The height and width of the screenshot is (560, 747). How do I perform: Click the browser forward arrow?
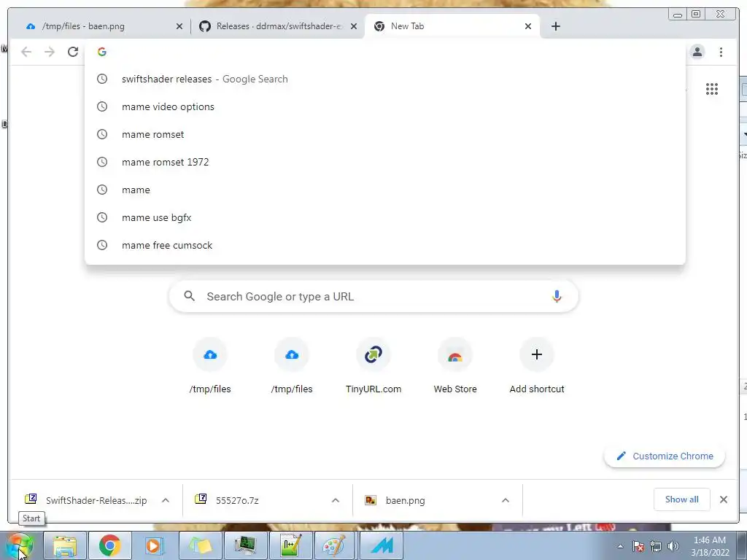50,52
